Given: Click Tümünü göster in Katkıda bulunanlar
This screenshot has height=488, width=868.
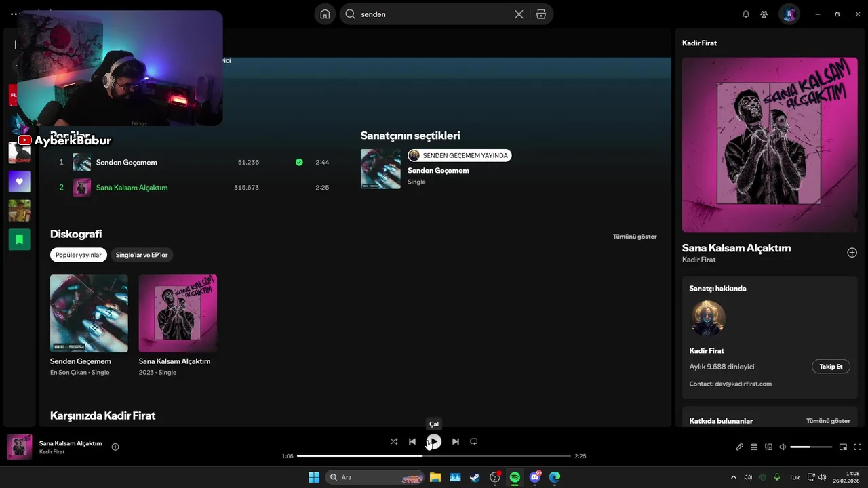Looking at the screenshot, I should [x=828, y=421].
